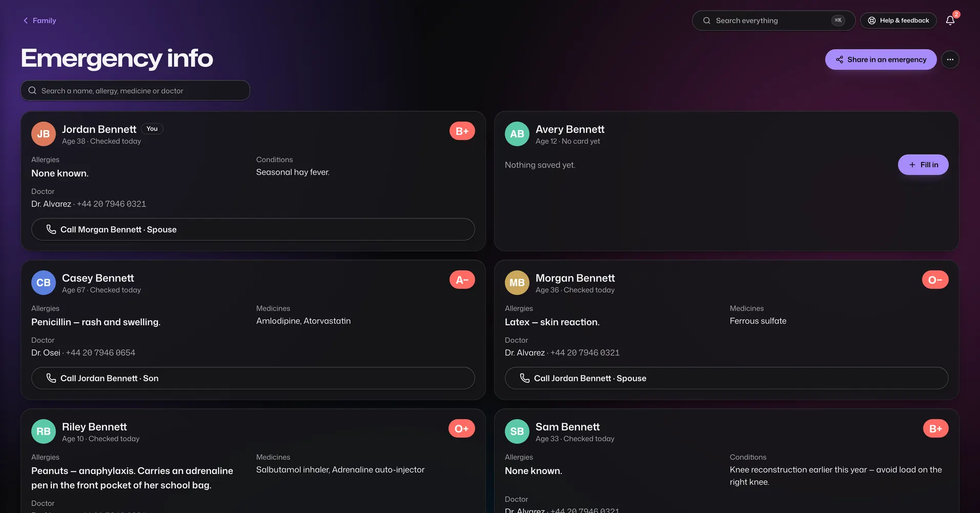980x513 pixels.
Task: Open the notifications bell
Action: [950, 21]
